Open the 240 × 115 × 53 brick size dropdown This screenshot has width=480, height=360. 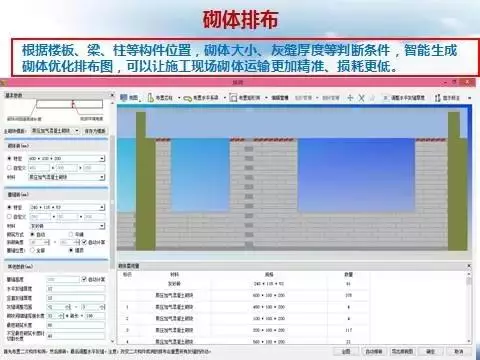(67, 207)
